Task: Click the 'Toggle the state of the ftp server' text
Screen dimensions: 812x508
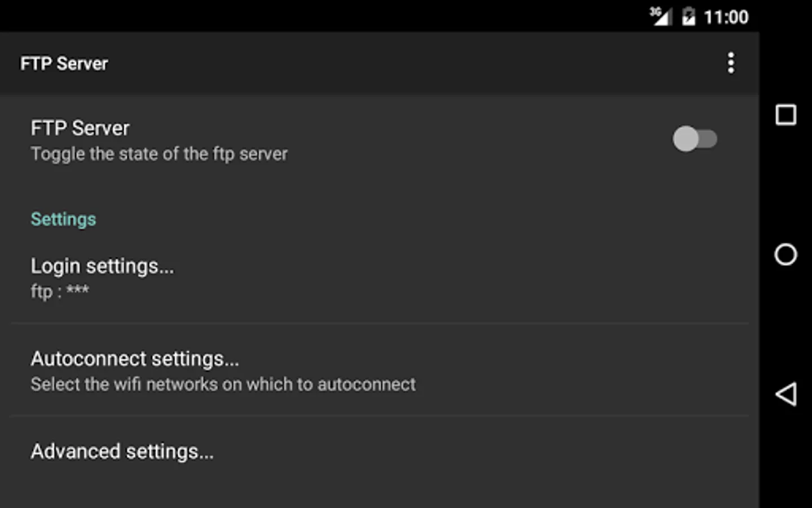Action: tap(159, 154)
